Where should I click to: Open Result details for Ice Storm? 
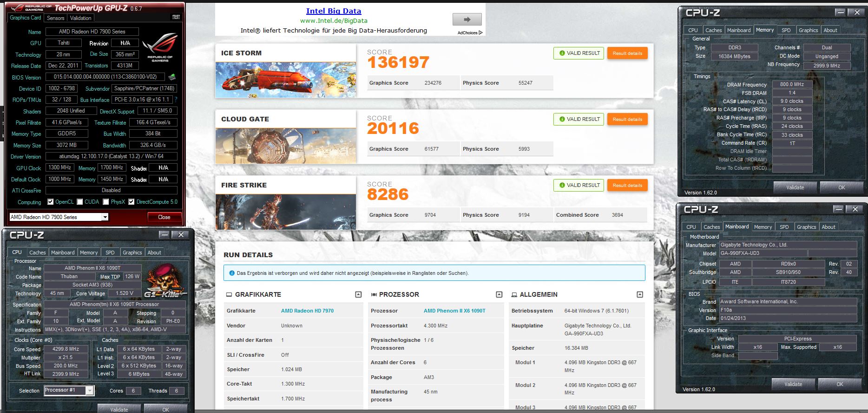coord(627,53)
